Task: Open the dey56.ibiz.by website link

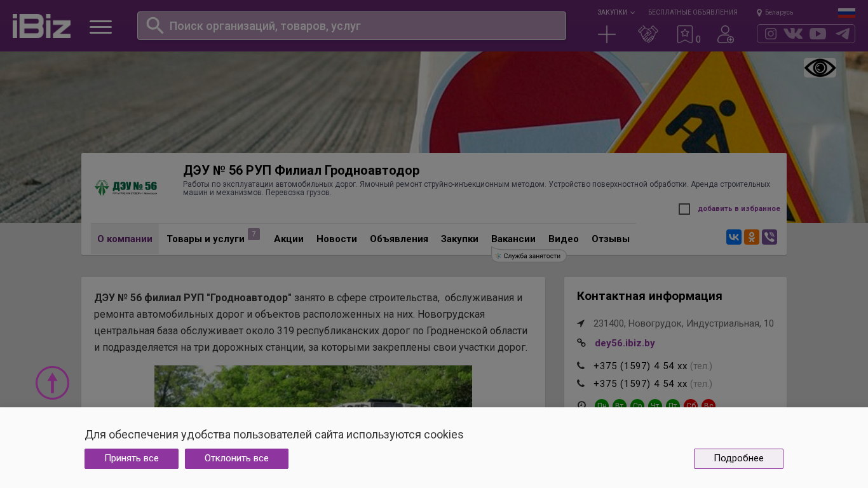Action: [x=625, y=343]
